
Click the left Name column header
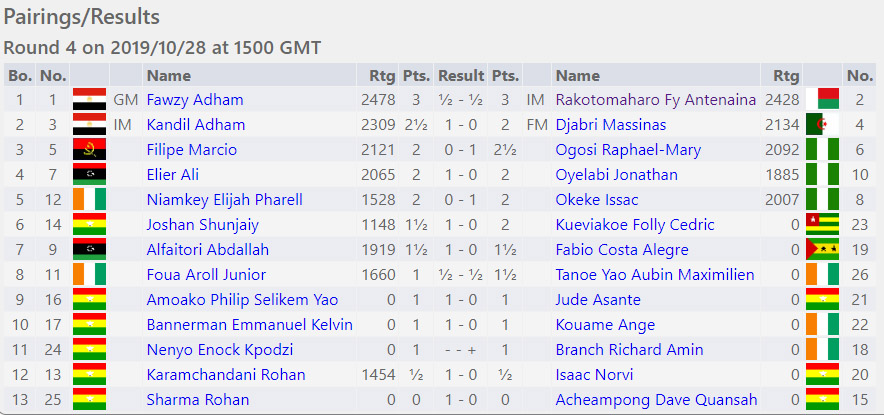(x=169, y=76)
